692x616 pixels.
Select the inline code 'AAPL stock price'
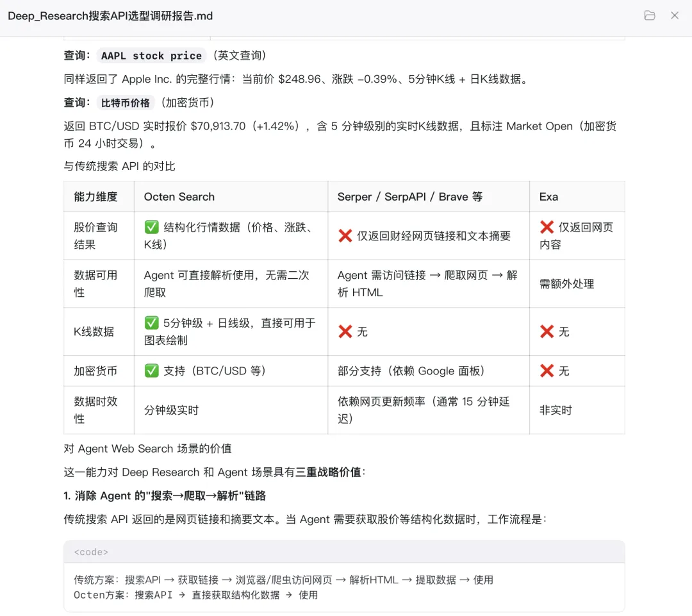tap(151, 56)
